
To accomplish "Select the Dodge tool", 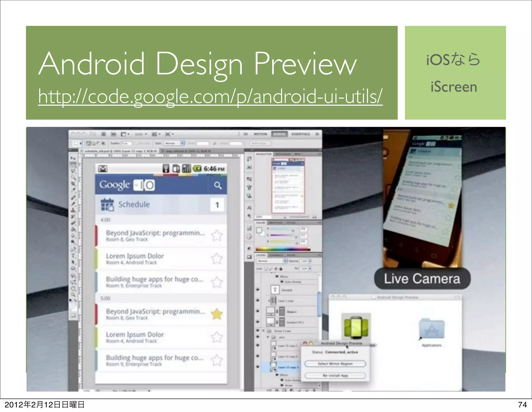I will (73, 241).
